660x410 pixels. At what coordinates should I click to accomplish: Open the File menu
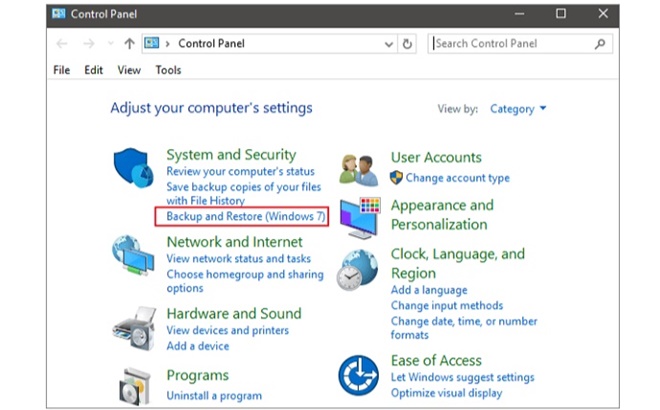(61, 70)
